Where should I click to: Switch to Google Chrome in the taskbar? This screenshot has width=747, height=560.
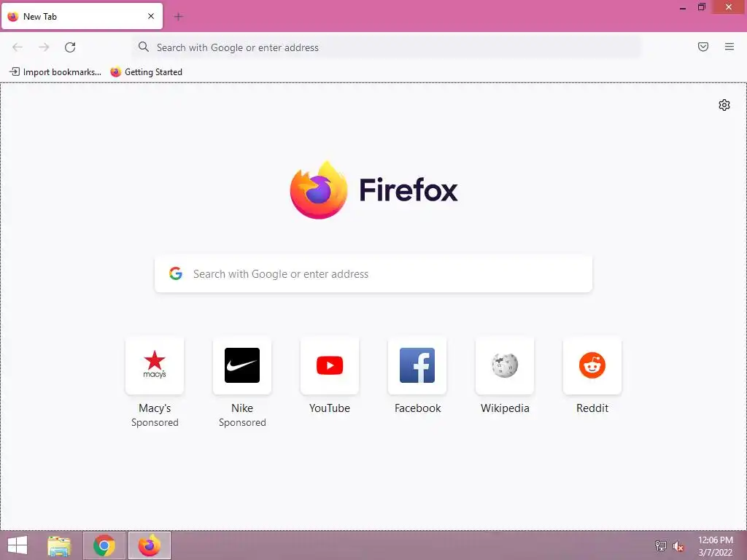pyautogui.click(x=104, y=545)
